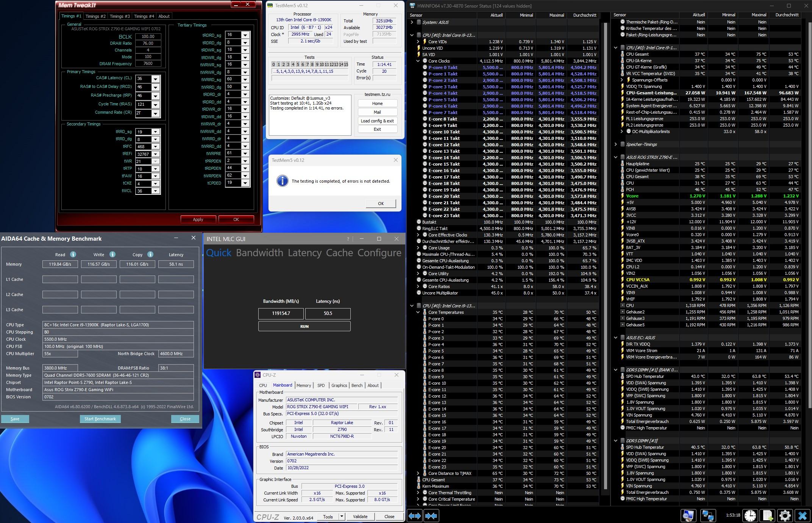Image resolution: width=812 pixels, height=523 pixels.
Task: Click HWiNFO collapse columns arrows icon
Action: tap(431, 516)
